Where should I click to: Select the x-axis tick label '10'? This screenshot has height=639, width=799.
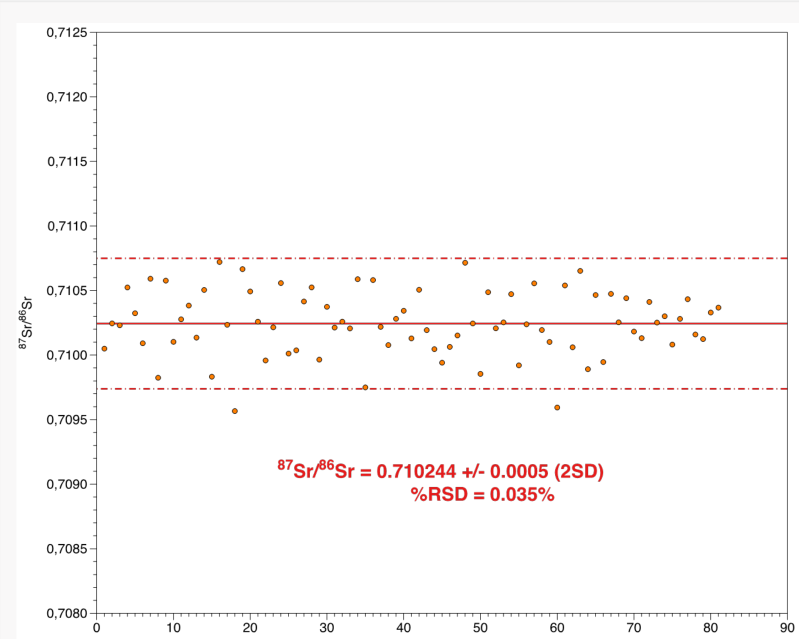coord(173,628)
